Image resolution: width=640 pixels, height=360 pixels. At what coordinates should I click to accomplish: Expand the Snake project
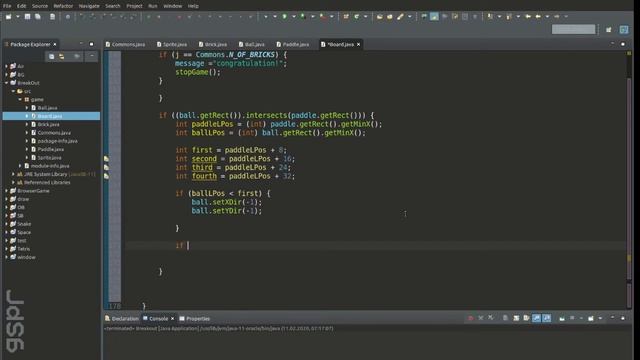(7, 224)
